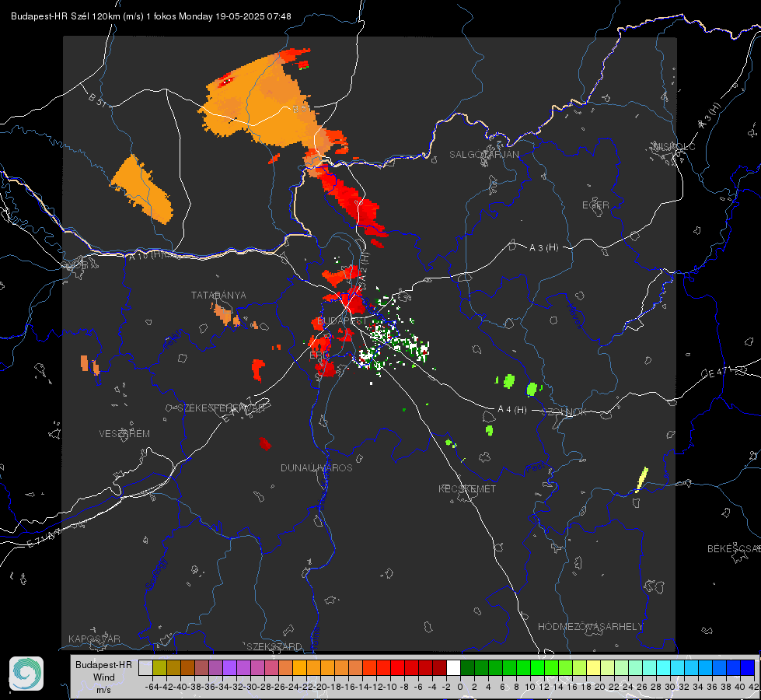Click the "B 51" road label
The height and width of the screenshot is (700, 761).
pos(97,99)
